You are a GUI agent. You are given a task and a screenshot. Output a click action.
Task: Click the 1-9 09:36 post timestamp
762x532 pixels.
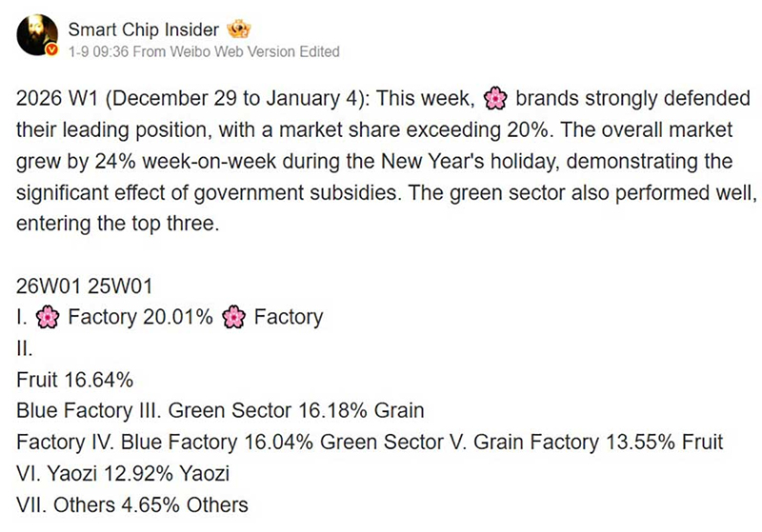[98, 50]
